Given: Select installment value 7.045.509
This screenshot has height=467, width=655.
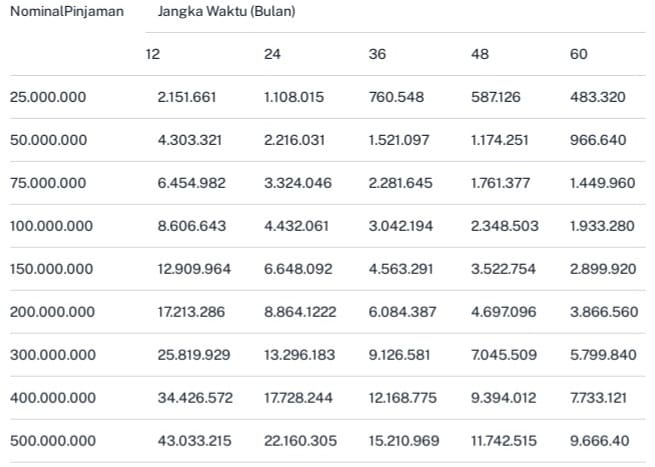Looking at the screenshot, I should 504,355.
